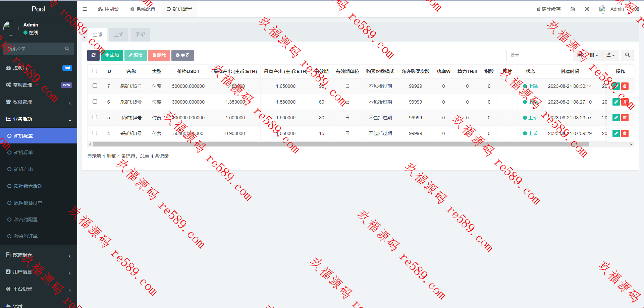Open the 更多 more actions dropdown
This screenshot has height=308, width=644.
pos(182,55)
